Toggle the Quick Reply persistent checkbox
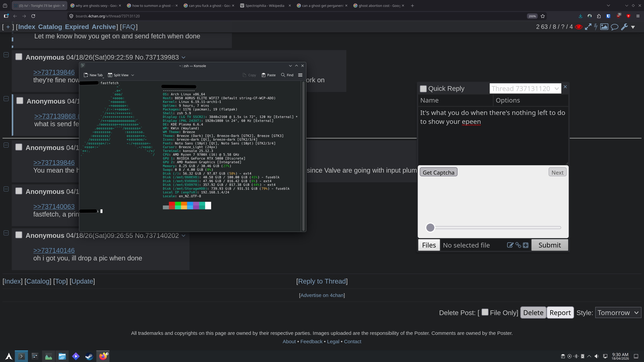The height and width of the screenshot is (362, 644). click(423, 89)
